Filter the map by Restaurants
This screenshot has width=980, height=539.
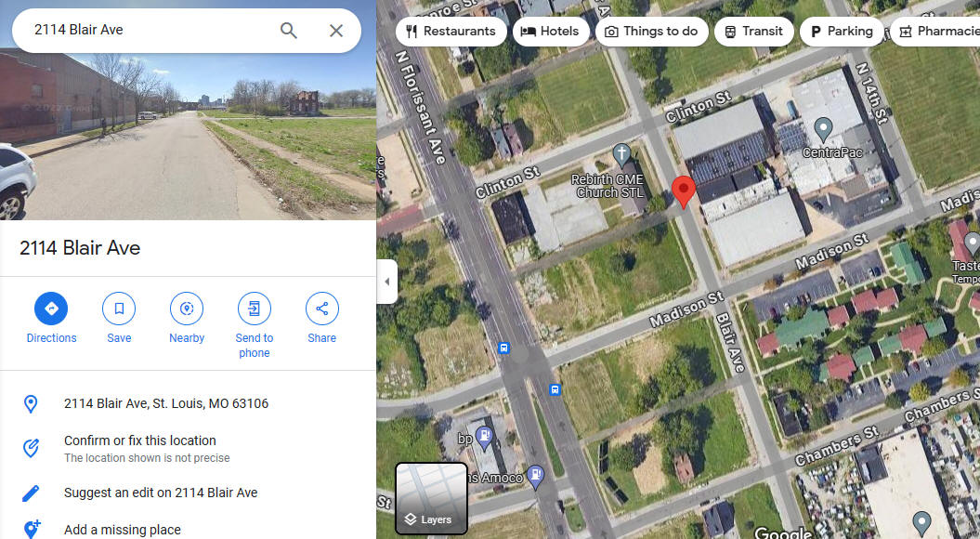[x=451, y=32]
